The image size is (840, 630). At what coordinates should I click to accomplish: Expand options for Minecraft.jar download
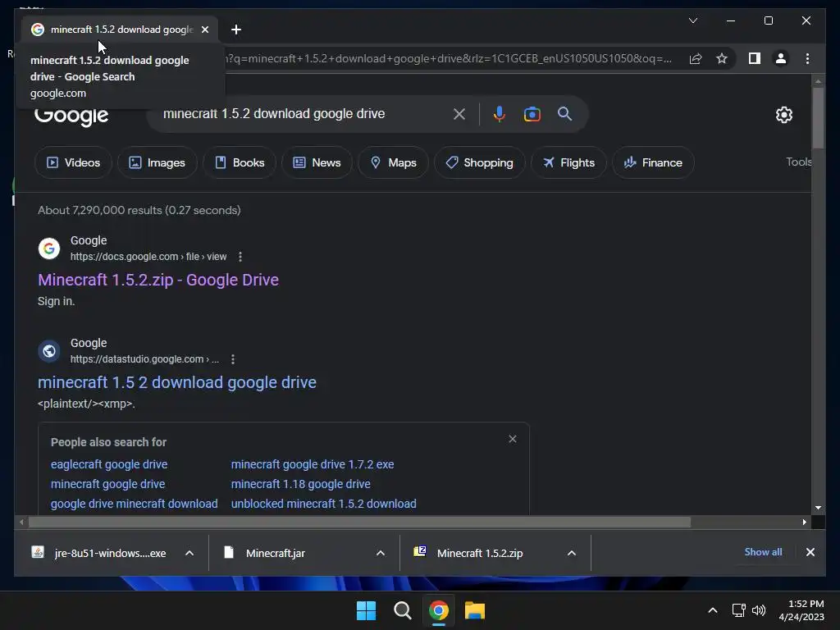[x=381, y=553]
